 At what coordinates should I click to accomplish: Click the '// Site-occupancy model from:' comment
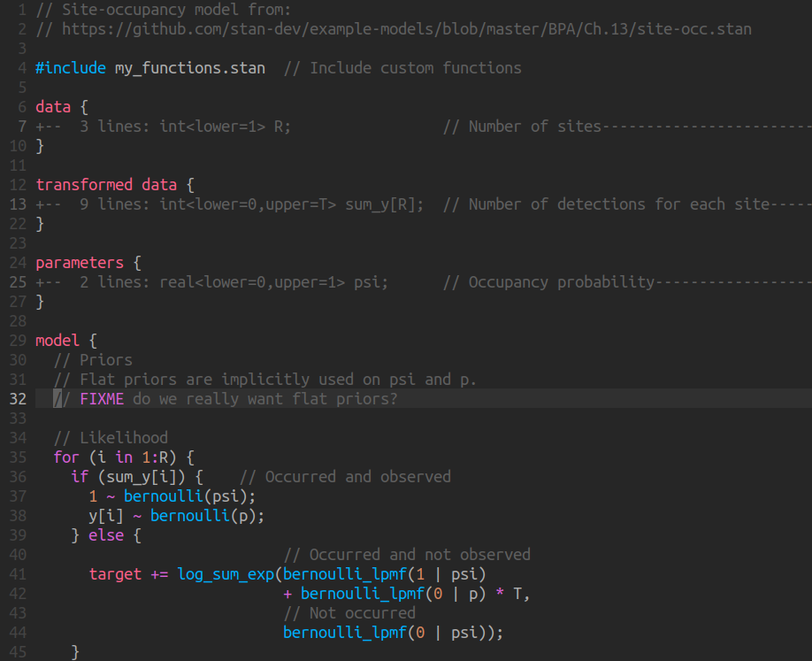pos(164,10)
